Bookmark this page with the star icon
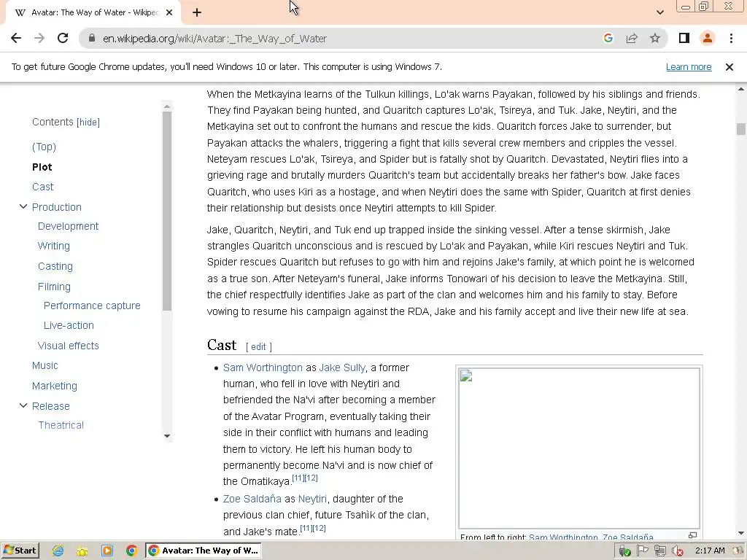The height and width of the screenshot is (560, 747). tap(655, 38)
